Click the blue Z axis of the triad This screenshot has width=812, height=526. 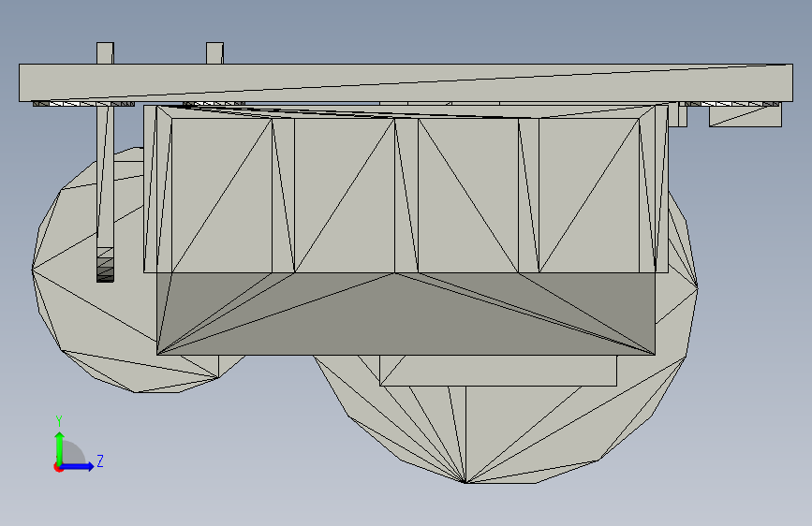point(78,466)
